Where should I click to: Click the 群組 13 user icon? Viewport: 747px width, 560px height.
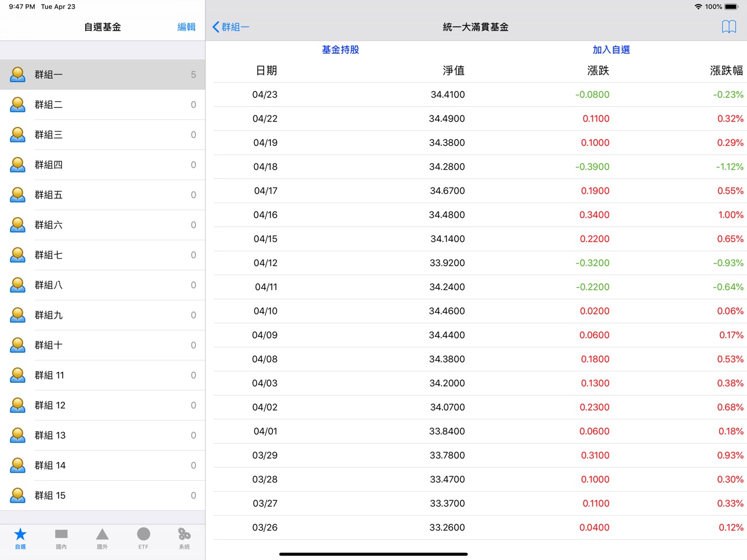coord(18,435)
